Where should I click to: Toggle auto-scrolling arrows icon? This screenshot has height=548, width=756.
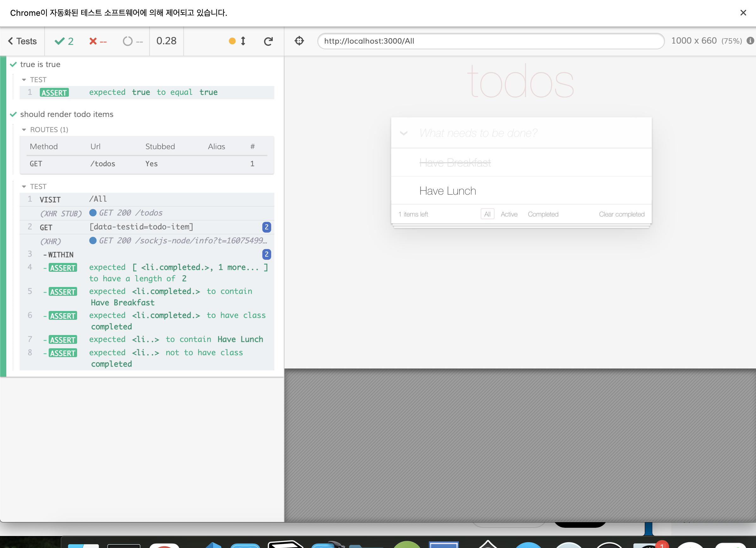[x=243, y=41]
